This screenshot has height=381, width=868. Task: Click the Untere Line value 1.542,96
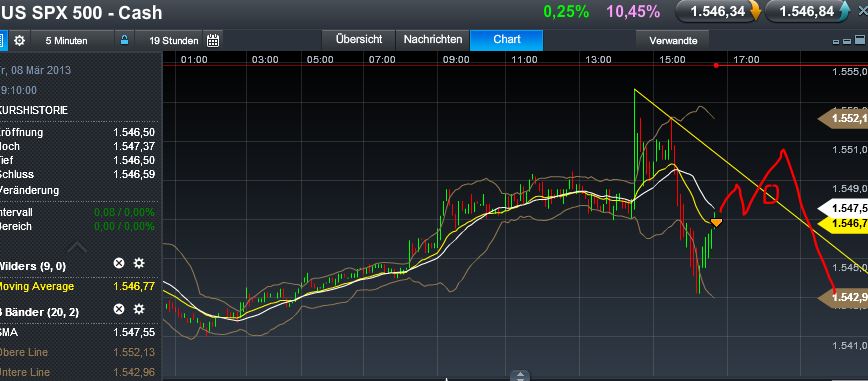tap(134, 372)
